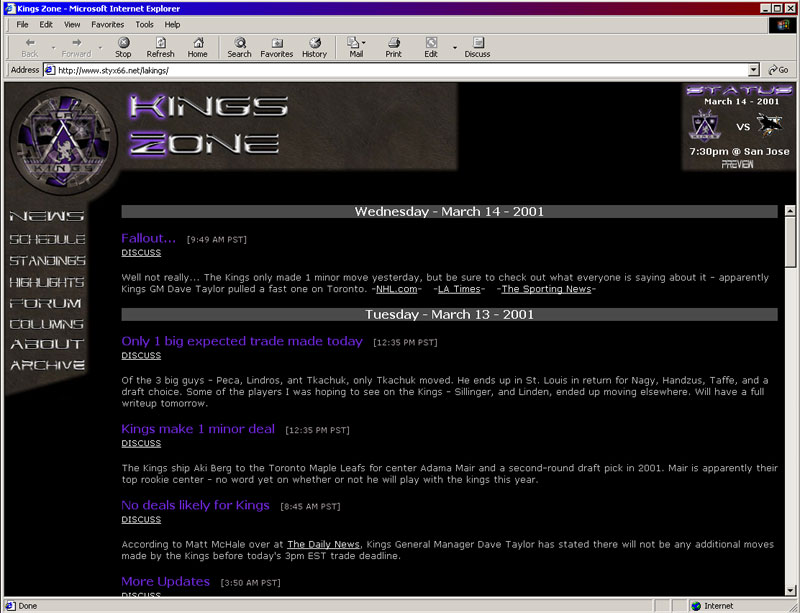The image size is (800, 613).
Task: Click the '7:30pm @ San Jose' game time text
Action: coord(739,152)
